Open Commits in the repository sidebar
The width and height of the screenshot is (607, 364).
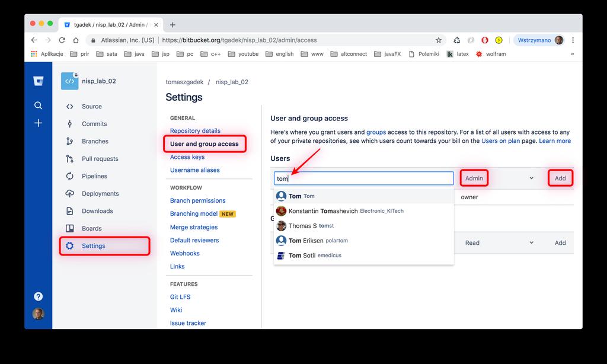point(94,124)
